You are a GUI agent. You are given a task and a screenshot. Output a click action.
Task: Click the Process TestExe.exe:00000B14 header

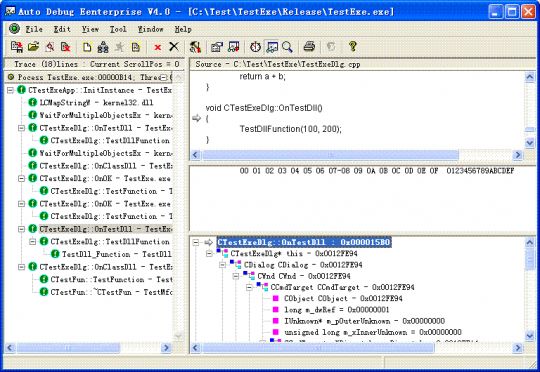(x=89, y=77)
